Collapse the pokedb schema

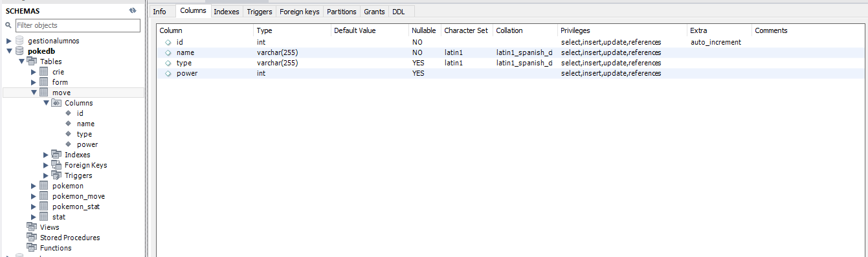[9, 51]
